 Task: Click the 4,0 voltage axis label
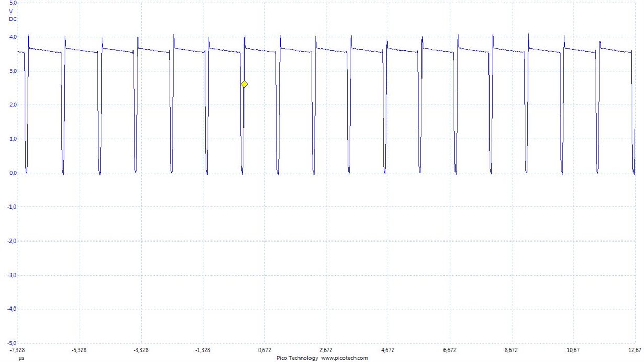[13, 37]
